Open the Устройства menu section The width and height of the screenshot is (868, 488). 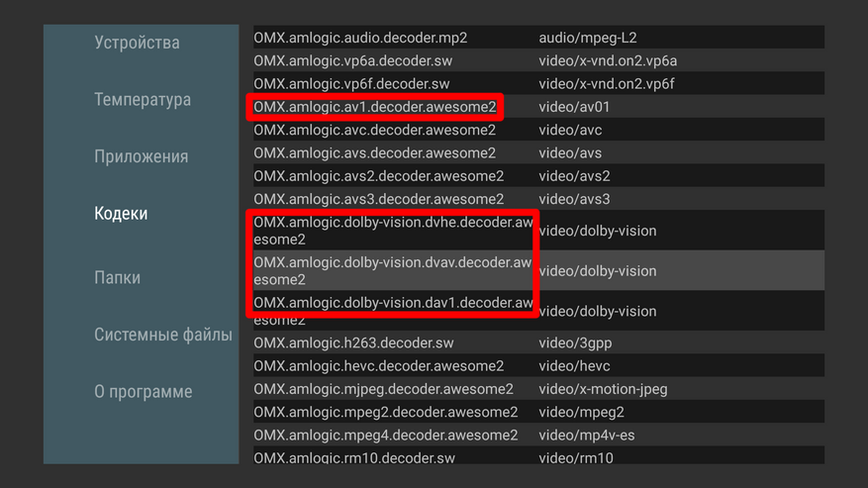137,43
